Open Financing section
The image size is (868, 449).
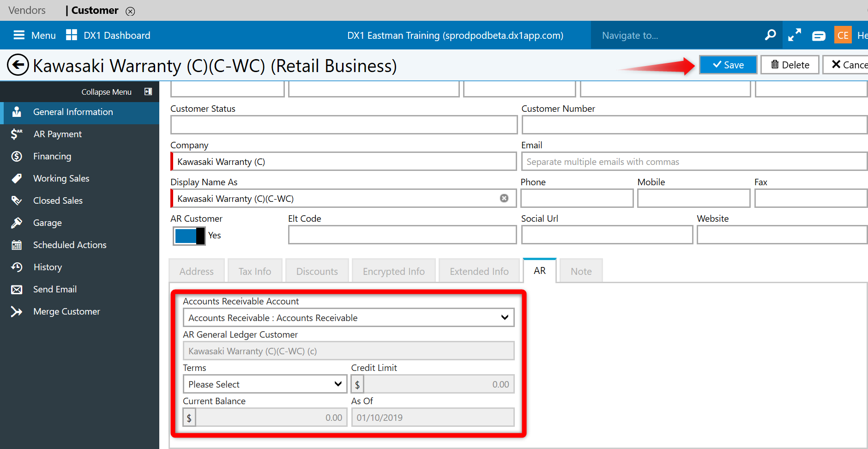point(79,157)
